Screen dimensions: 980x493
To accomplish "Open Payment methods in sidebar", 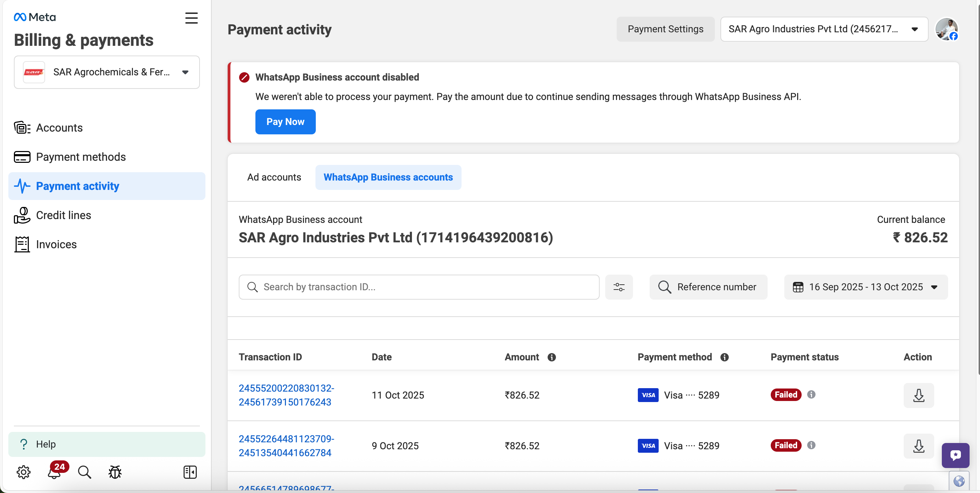I will (81, 157).
